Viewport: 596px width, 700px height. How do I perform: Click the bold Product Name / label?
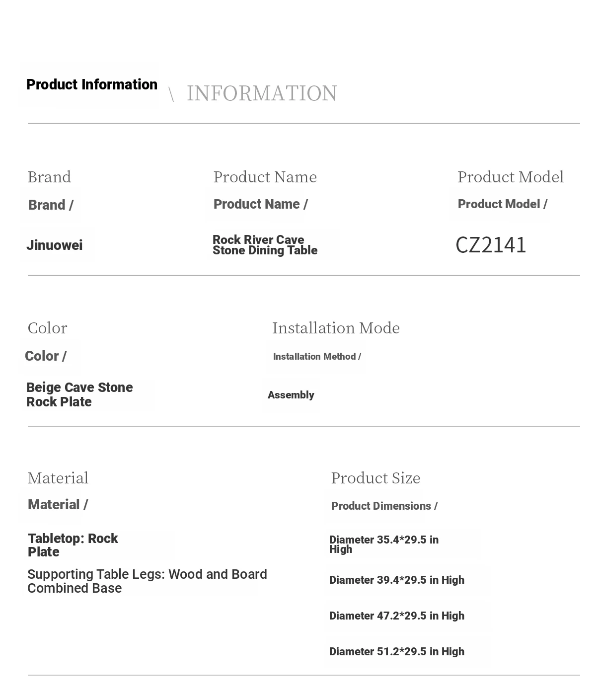click(x=260, y=204)
